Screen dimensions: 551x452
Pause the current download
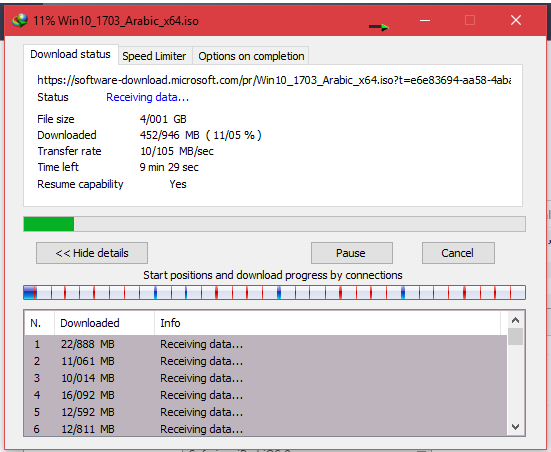pos(351,253)
